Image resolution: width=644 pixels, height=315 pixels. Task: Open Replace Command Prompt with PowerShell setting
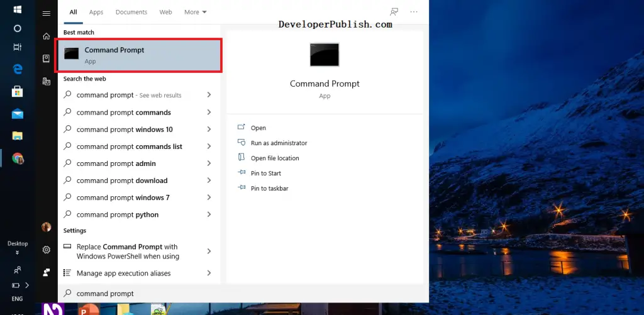coord(138,251)
